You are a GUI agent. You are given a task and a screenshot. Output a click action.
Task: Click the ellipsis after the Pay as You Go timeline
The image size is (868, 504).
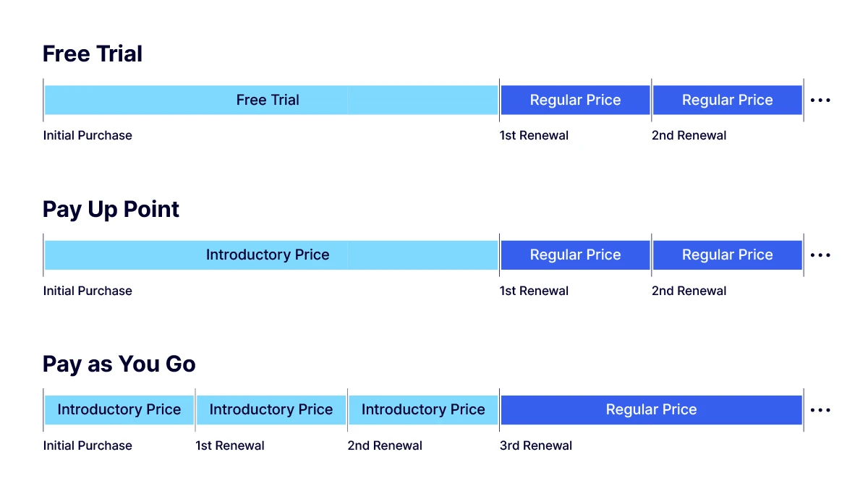point(820,410)
